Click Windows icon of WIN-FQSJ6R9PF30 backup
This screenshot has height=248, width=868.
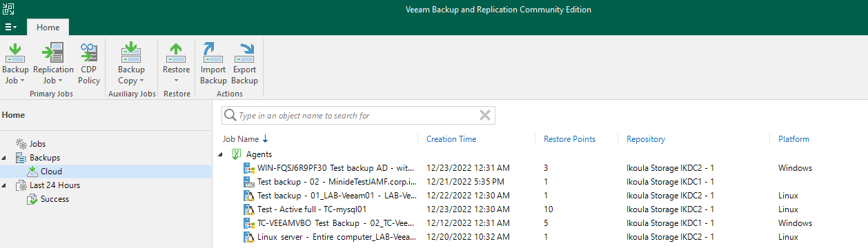pyautogui.click(x=249, y=168)
